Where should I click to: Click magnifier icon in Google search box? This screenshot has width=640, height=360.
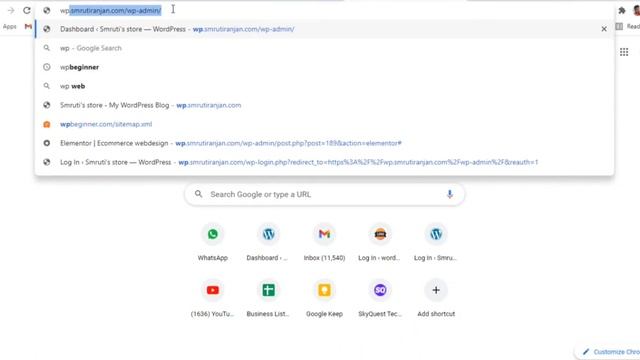(x=198, y=194)
